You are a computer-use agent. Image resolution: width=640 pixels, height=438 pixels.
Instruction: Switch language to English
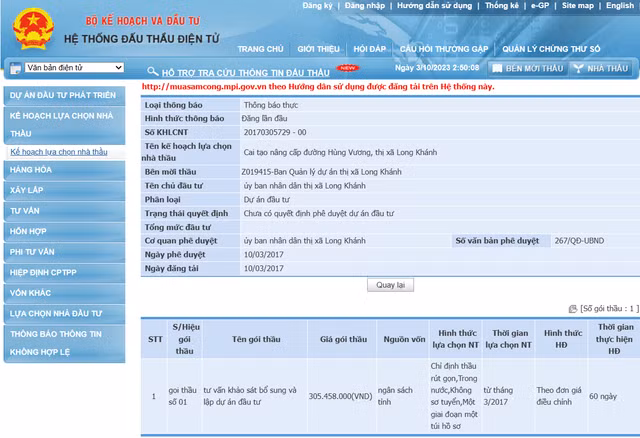[x=619, y=6]
